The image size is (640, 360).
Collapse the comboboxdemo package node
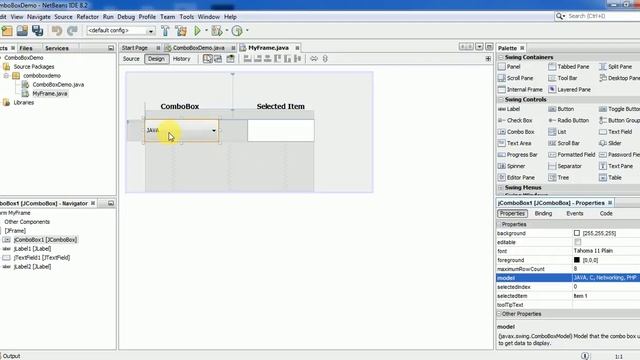[x=6, y=76]
